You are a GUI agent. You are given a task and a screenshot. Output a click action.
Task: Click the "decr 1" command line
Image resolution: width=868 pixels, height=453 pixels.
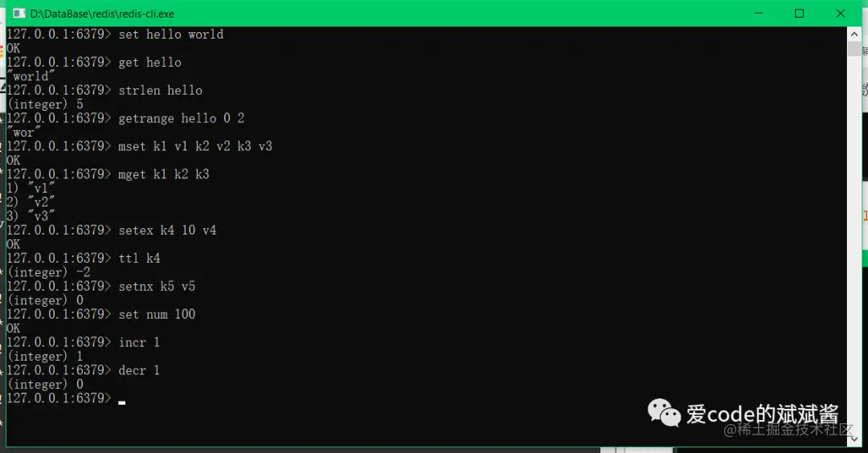[83, 370]
